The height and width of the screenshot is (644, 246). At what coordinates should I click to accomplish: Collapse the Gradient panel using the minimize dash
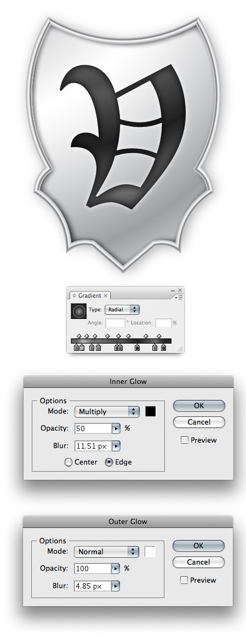(173, 291)
